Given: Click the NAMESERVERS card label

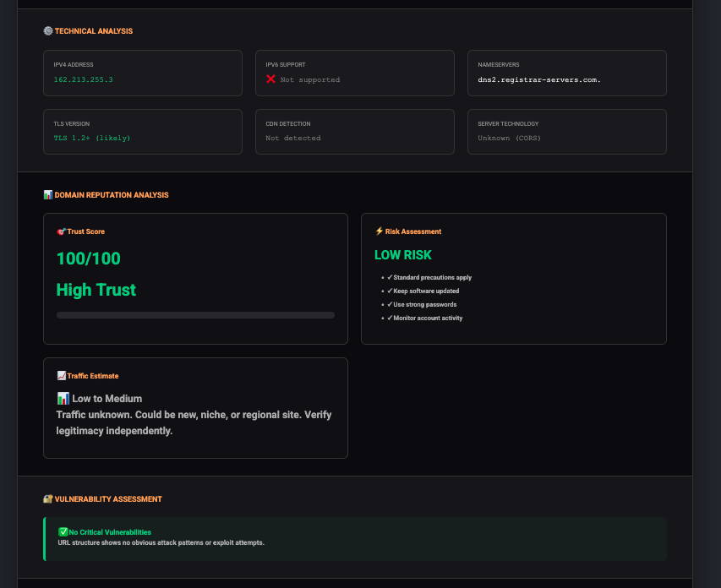Looking at the screenshot, I should tap(499, 65).
